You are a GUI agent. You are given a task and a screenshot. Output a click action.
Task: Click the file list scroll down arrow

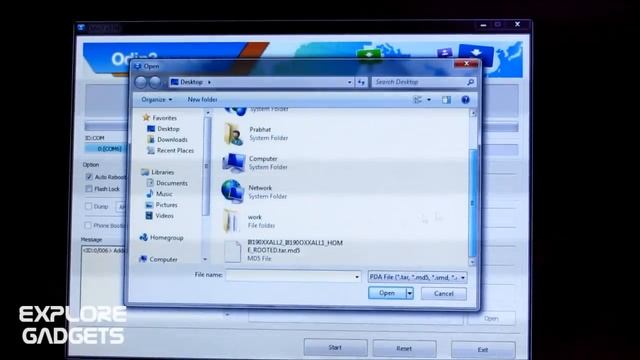tap(473, 262)
